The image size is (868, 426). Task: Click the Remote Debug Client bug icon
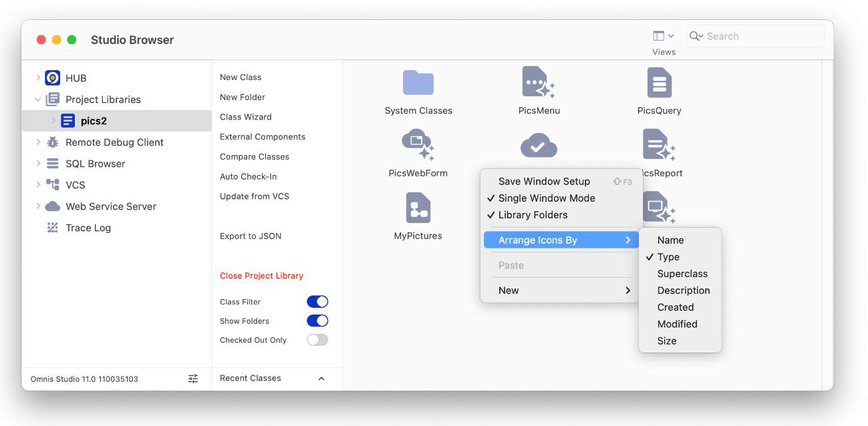point(52,142)
